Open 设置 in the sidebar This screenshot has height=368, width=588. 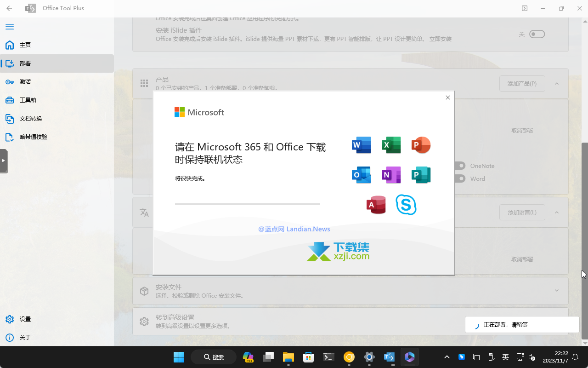pyautogui.click(x=57, y=319)
